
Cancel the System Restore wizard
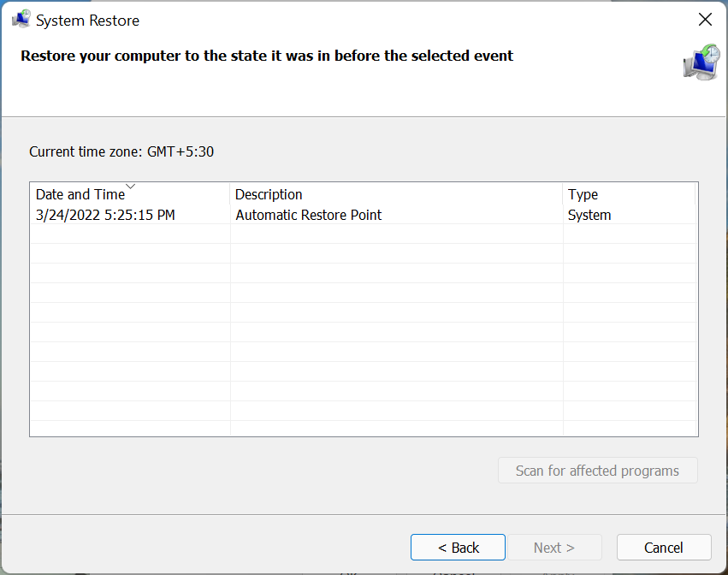click(663, 548)
